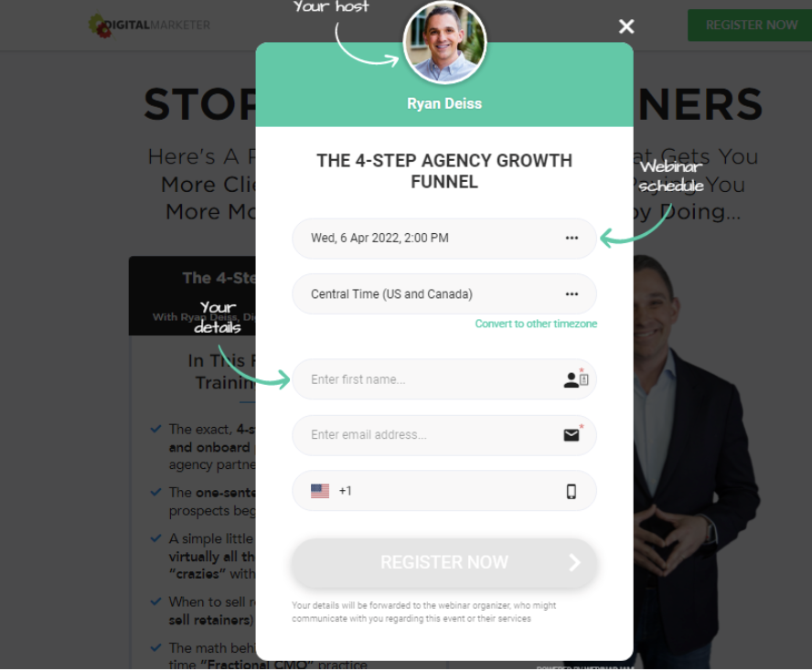Image resolution: width=812 pixels, height=671 pixels.
Task: Focus the Enter email address field
Action: pos(444,435)
